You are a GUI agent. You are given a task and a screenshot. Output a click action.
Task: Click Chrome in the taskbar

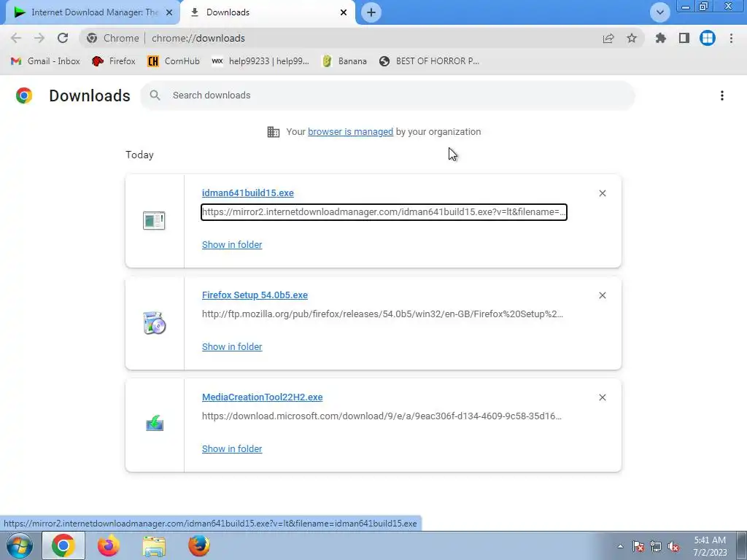[x=63, y=545]
